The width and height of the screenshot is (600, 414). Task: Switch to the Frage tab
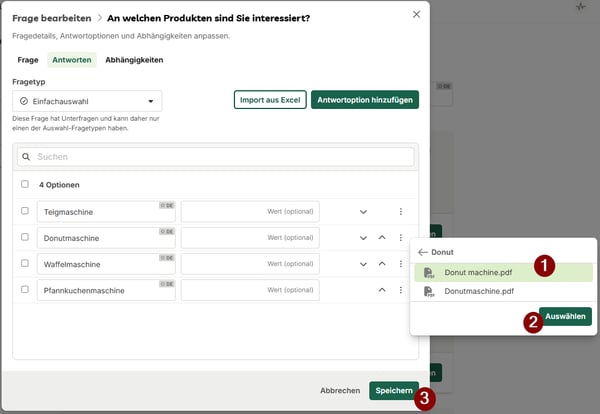coord(28,60)
